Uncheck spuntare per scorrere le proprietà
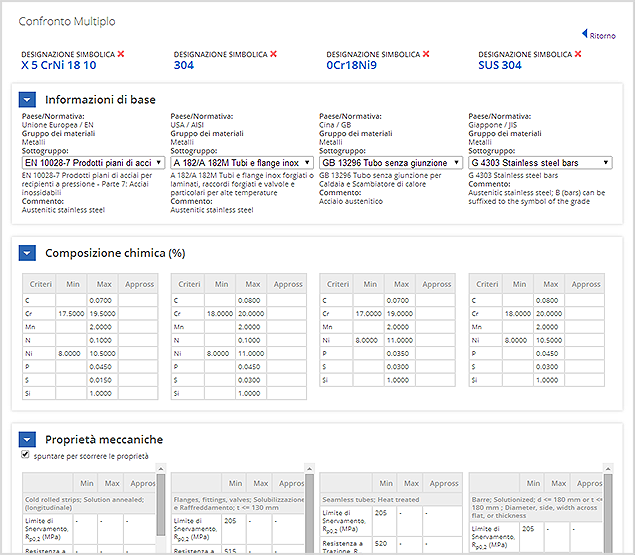Viewport: 635px width, 555px height. tap(25, 455)
